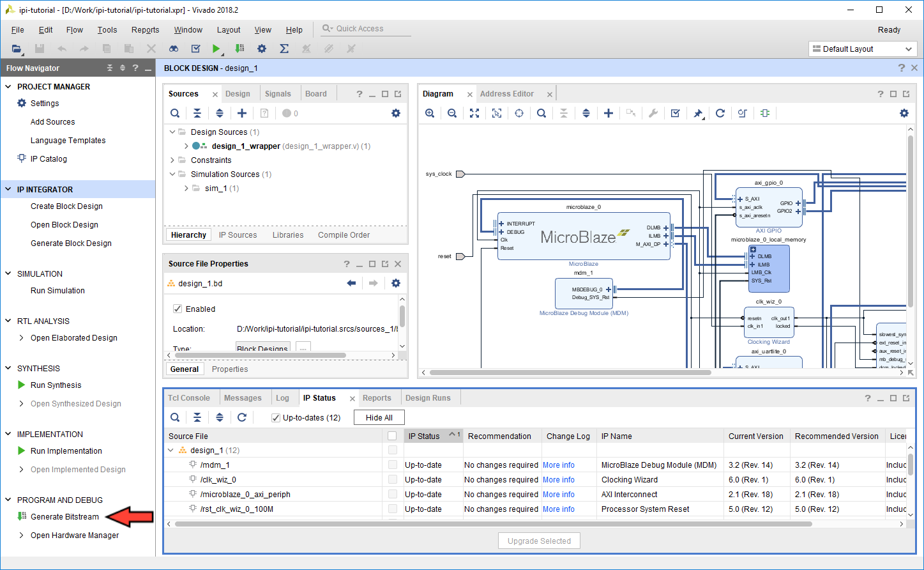Screen dimensions: 924x570
Task: Click the Validate Design checkmark in the Diagram toolbar
Action: coord(676,113)
